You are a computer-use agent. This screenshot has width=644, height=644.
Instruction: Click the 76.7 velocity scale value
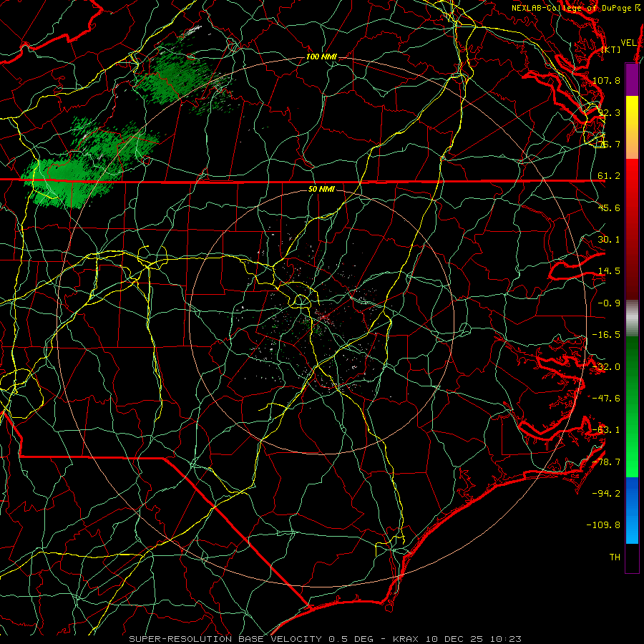[609, 144]
